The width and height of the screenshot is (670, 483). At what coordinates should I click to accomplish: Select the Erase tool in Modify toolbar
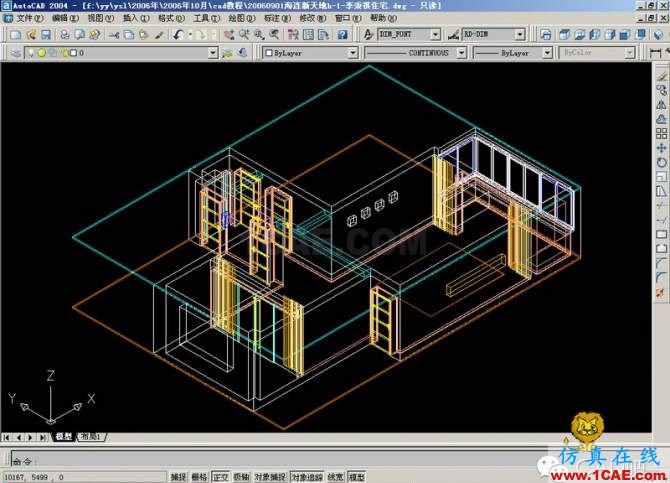pyautogui.click(x=661, y=75)
